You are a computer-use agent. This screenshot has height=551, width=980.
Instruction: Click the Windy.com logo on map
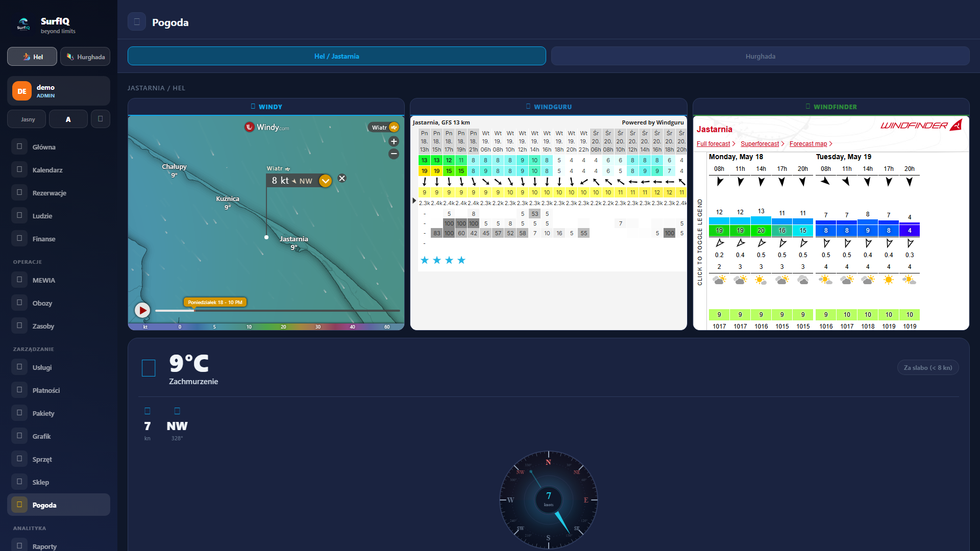[266, 127]
